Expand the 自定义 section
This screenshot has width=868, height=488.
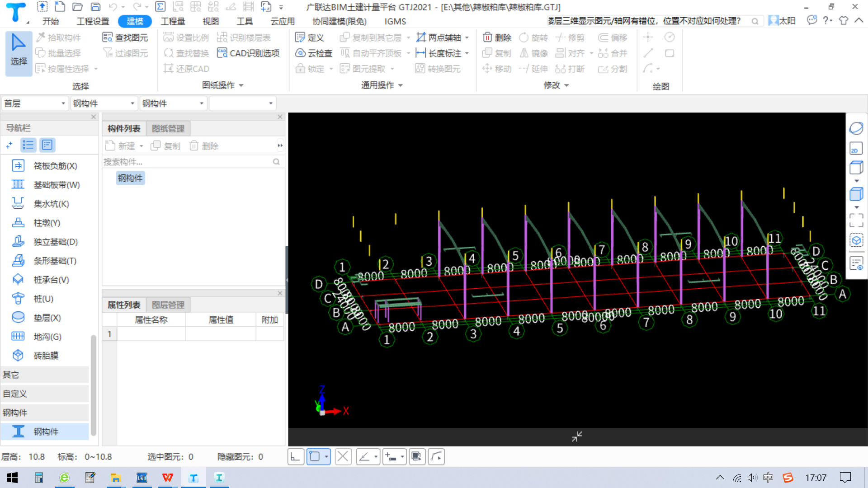[x=45, y=394]
